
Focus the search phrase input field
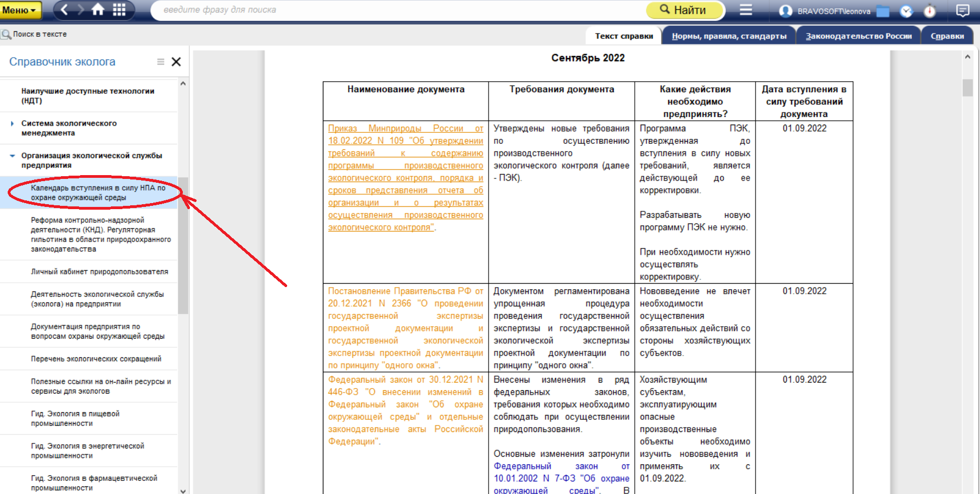click(x=398, y=10)
